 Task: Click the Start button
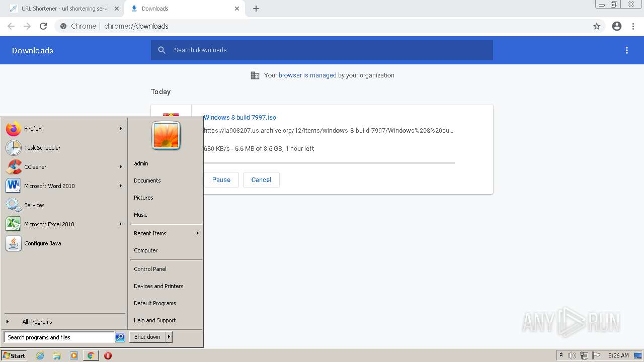tap(14, 355)
